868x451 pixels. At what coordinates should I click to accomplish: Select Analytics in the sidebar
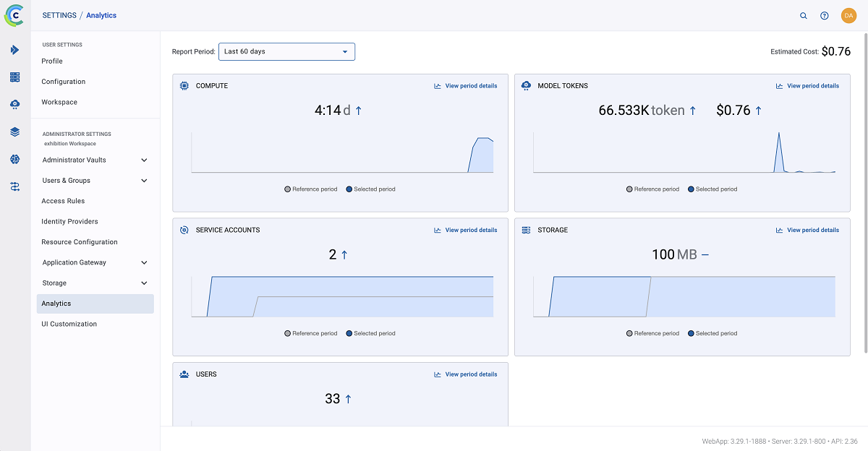tap(95, 304)
